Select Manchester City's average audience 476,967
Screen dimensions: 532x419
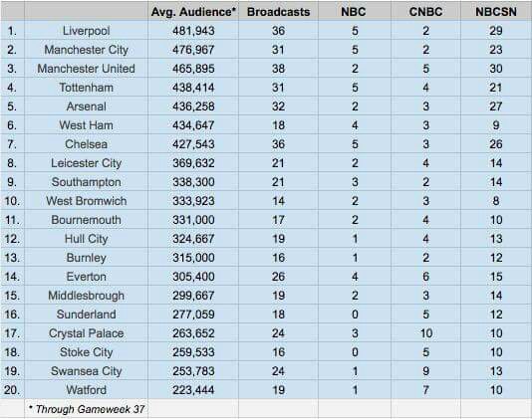coord(193,50)
